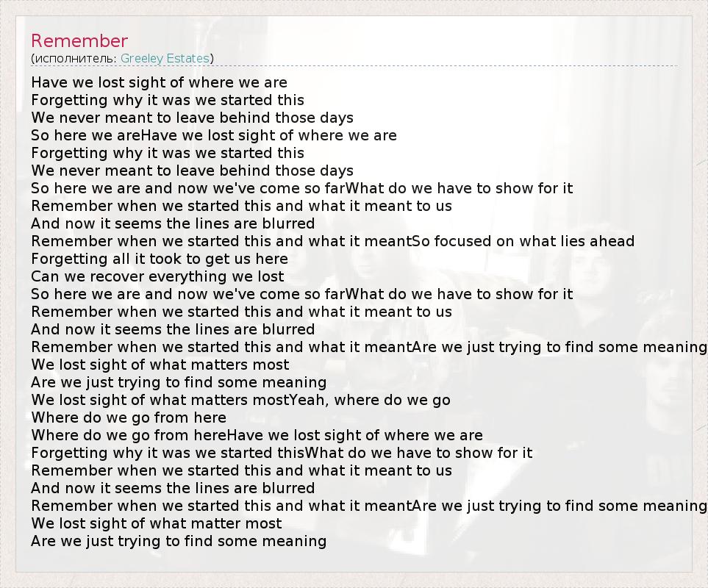Click the line beginning "Where do we go from hereHave"

(x=257, y=435)
